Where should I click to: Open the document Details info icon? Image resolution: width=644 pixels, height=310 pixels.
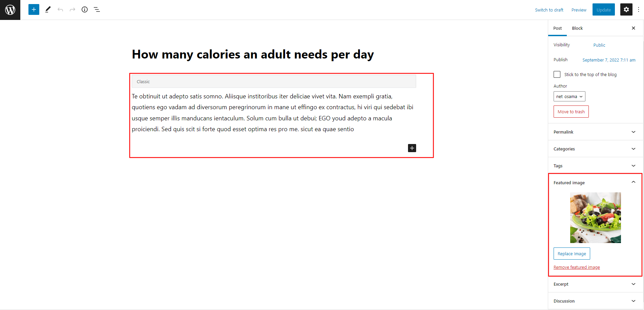[x=85, y=9]
